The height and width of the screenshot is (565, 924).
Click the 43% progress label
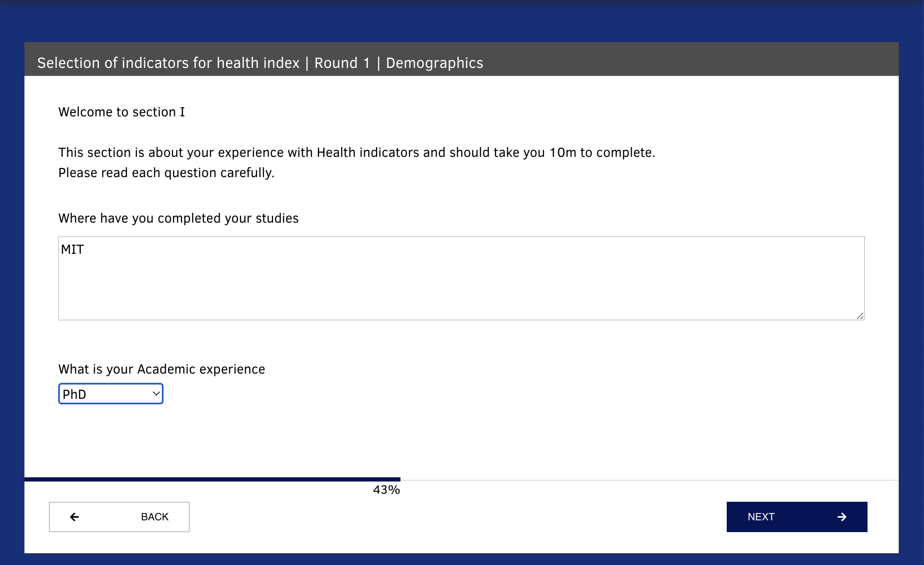point(386,490)
